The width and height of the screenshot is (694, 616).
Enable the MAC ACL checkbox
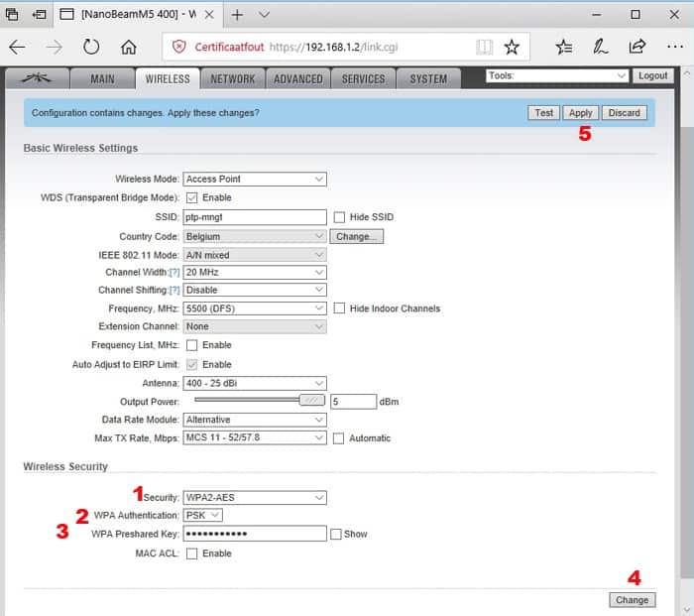[192, 554]
